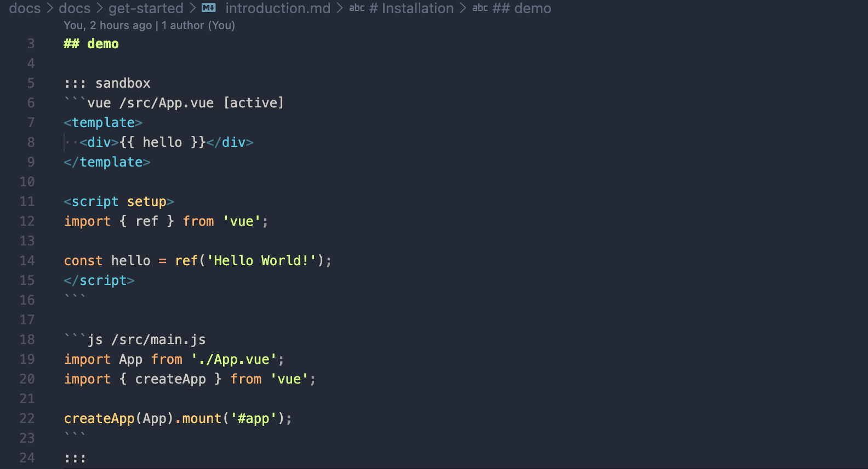
Task: Click createApp in the mount line
Action: click(99, 419)
